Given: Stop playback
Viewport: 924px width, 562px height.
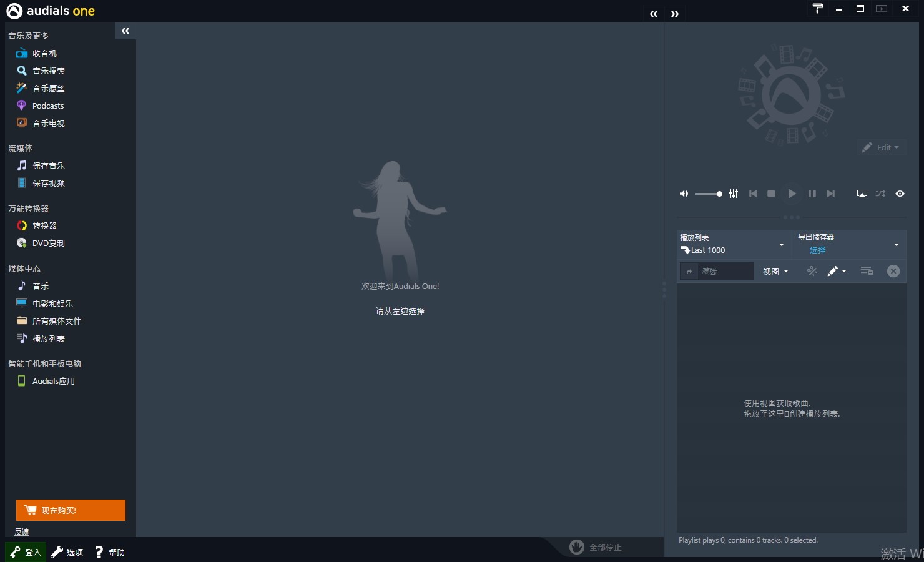Looking at the screenshot, I should coord(771,194).
